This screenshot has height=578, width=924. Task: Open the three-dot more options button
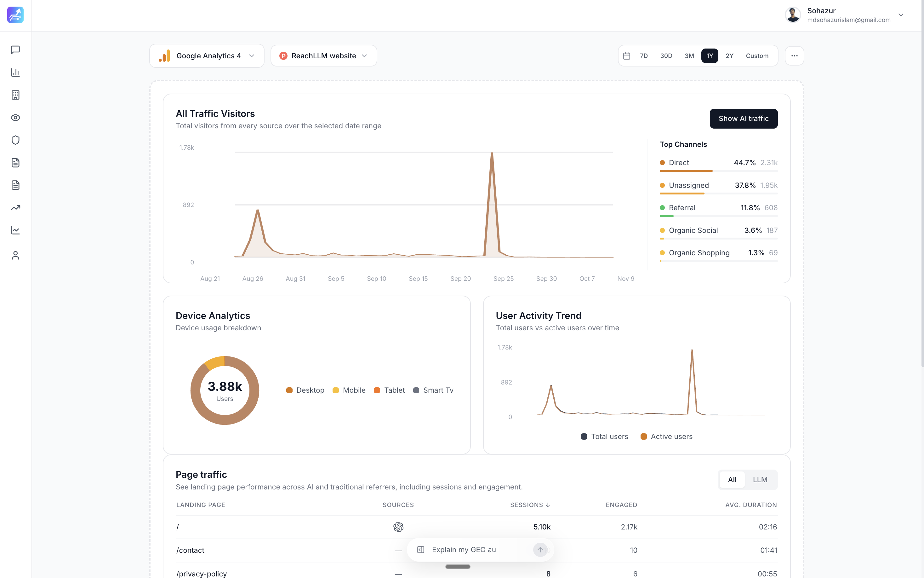[794, 56]
